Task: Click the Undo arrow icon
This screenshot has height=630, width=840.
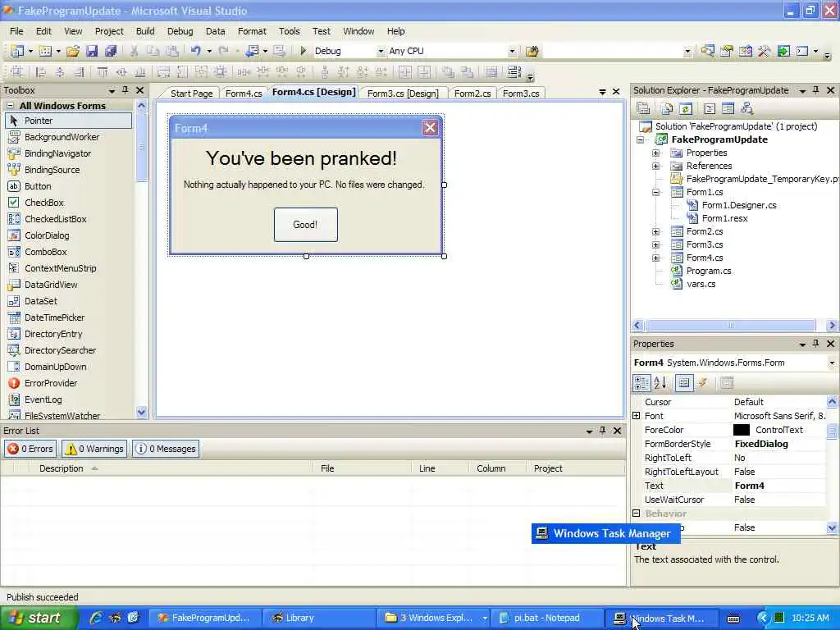Action: coord(195,50)
